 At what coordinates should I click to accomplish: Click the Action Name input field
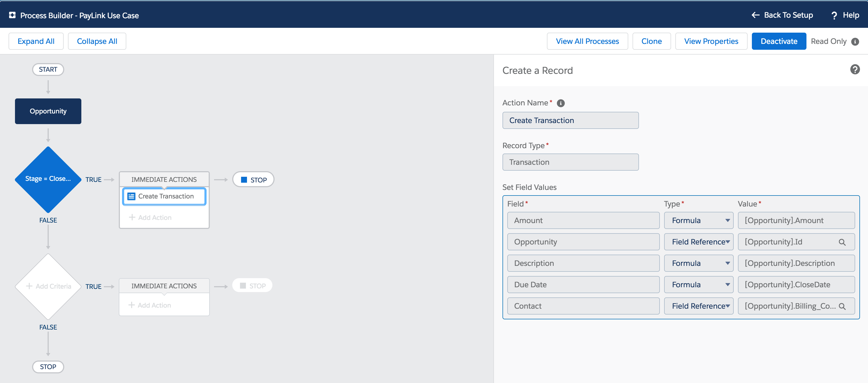[570, 121]
